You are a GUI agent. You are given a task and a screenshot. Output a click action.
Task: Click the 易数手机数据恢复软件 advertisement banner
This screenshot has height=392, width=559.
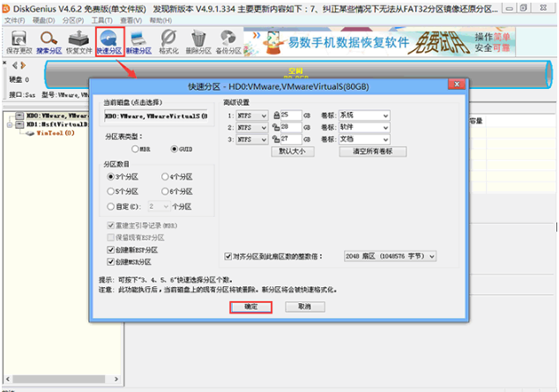(380, 43)
